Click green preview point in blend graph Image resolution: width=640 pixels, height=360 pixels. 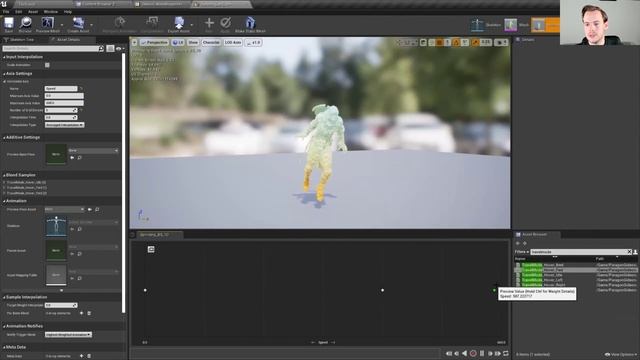[x=494, y=290]
